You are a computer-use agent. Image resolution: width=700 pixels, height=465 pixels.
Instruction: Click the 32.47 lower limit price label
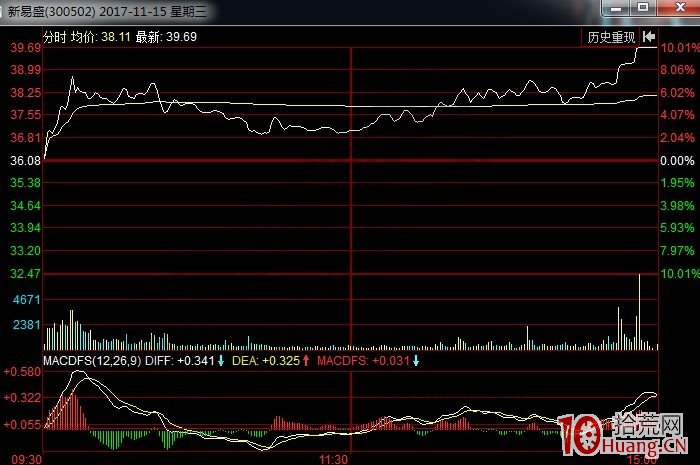tap(25, 274)
